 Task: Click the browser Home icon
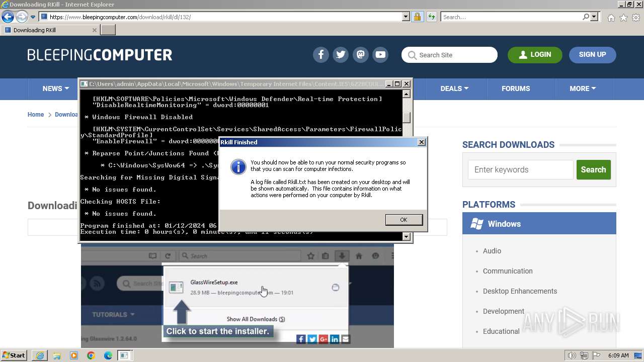tap(611, 18)
